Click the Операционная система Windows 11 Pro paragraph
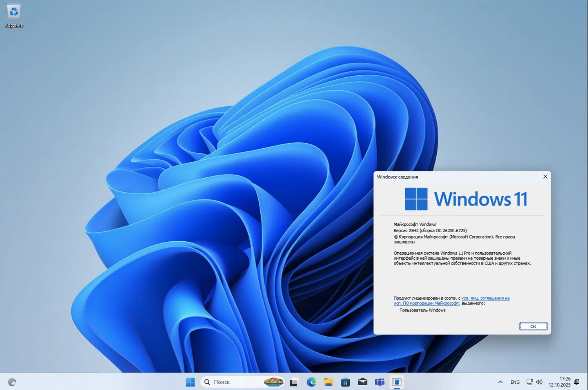The height and width of the screenshot is (390, 588). click(463, 258)
